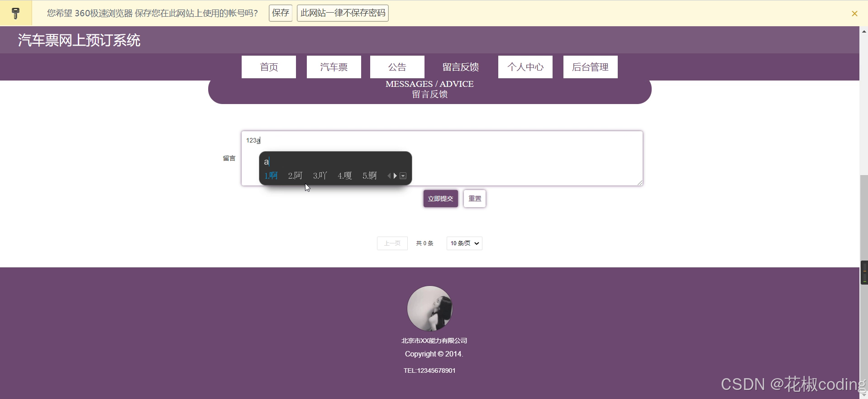Screen dimensions: 868x399
Task: Click 保存 to save the account
Action: [x=281, y=13]
